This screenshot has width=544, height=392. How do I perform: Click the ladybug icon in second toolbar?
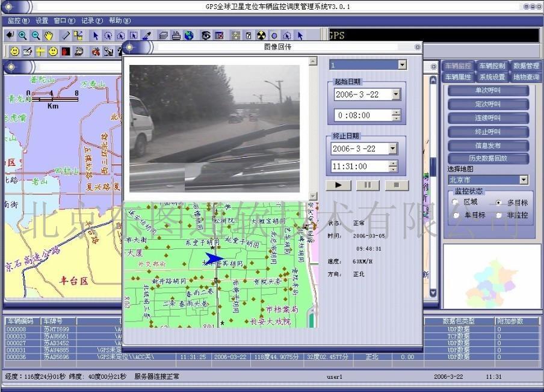pyautogui.click(x=96, y=52)
